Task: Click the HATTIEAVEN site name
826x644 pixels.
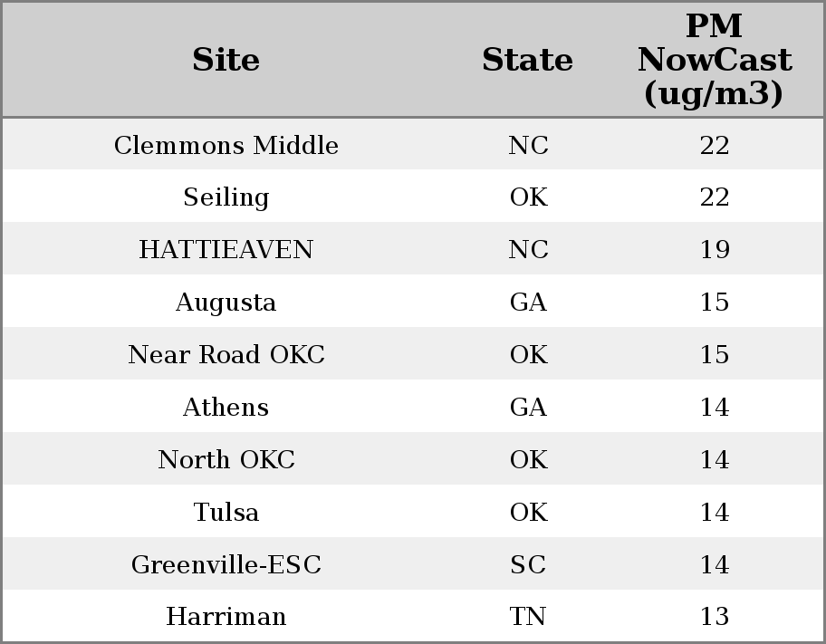Action: pyautogui.click(x=226, y=250)
